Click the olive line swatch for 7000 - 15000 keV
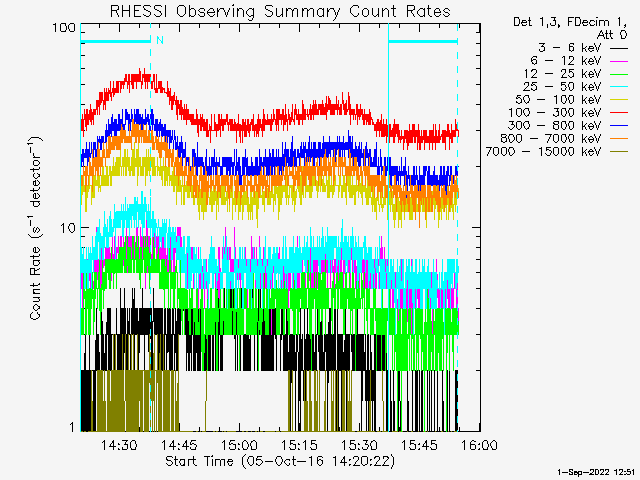 tap(619, 152)
